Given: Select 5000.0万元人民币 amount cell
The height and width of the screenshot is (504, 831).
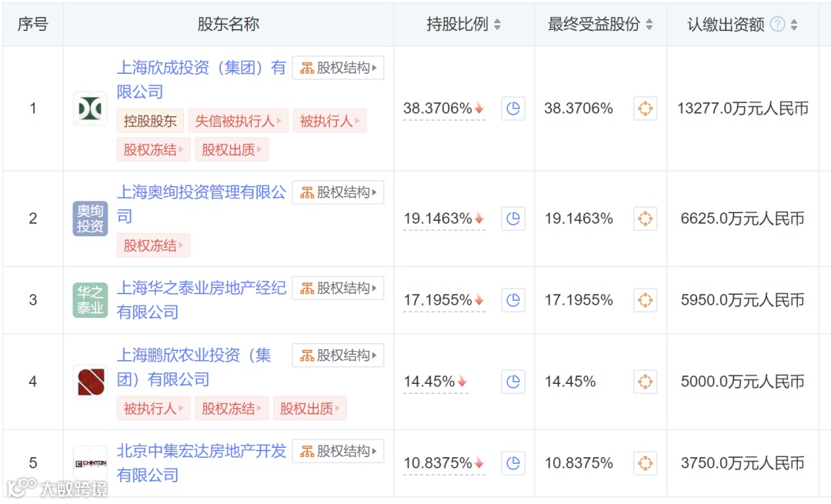Looking at the screenshot, I should [x=743, y=382].
